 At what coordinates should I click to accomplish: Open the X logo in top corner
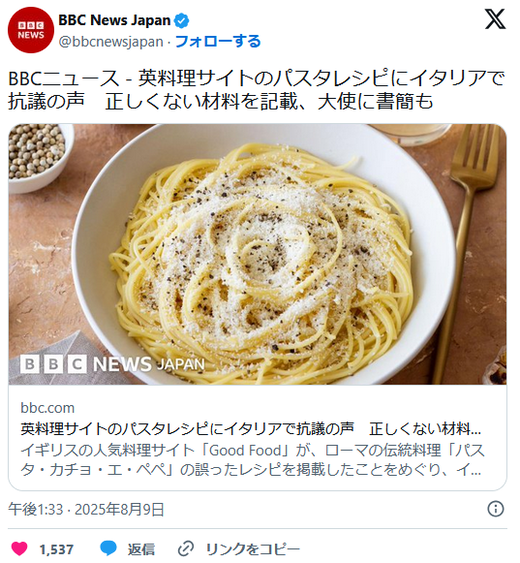495,20
